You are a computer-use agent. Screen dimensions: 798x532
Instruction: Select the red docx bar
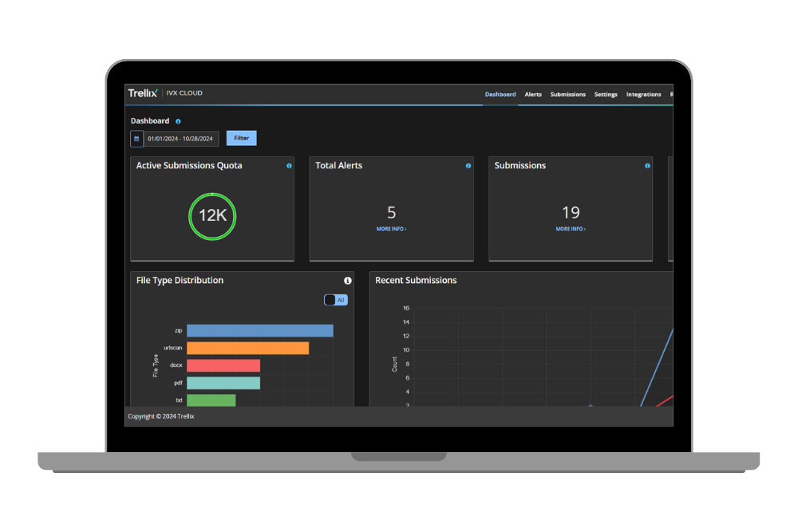tap(223, 365)
